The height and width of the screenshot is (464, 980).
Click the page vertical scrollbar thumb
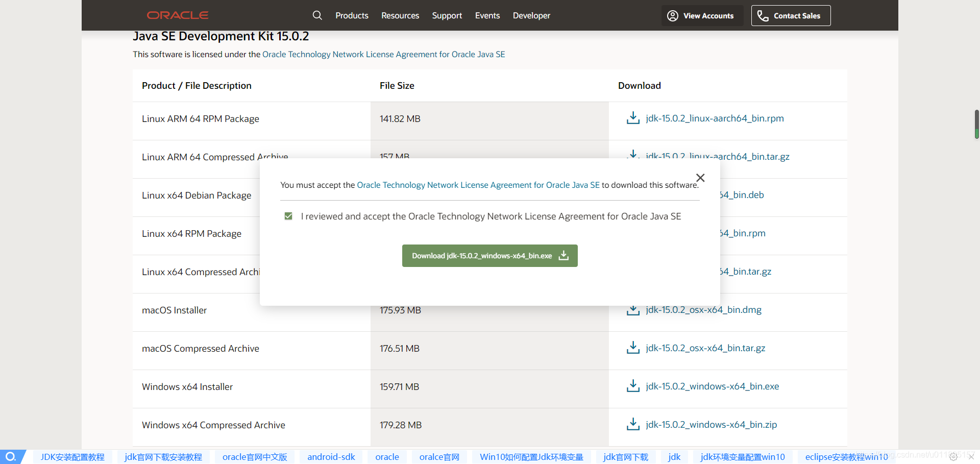976,124
